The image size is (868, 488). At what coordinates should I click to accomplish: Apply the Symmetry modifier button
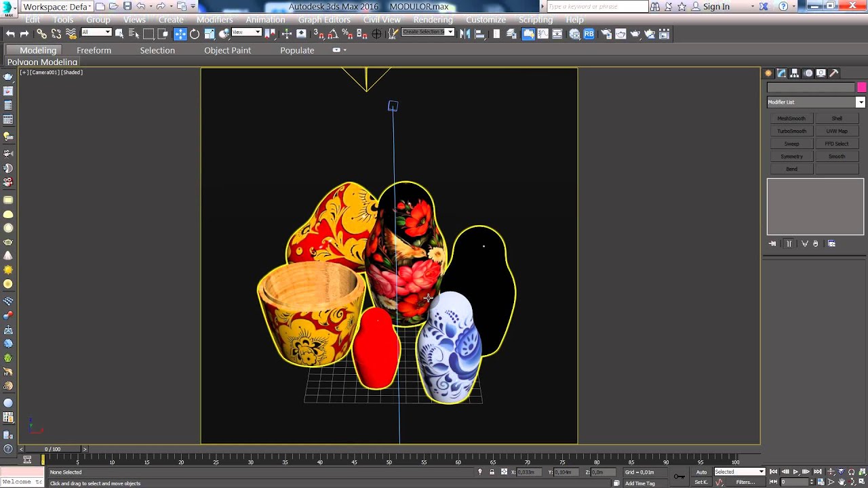[791, 157]
